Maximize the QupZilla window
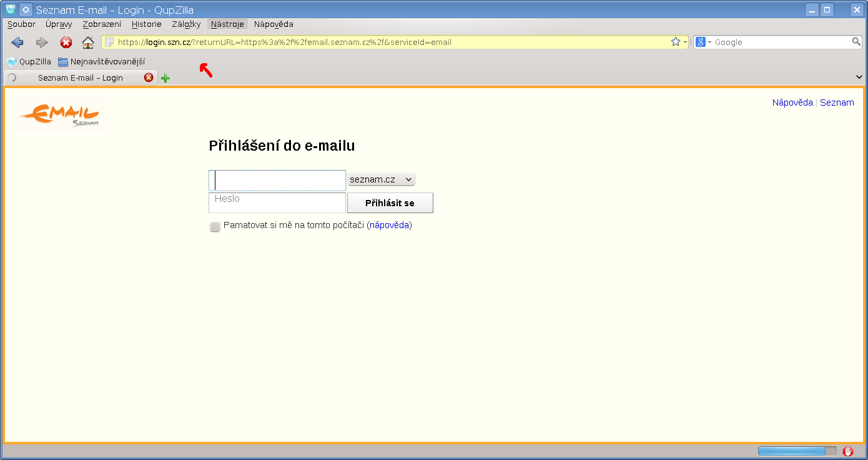Screen dimensions: 868x460 coord(827,10)
